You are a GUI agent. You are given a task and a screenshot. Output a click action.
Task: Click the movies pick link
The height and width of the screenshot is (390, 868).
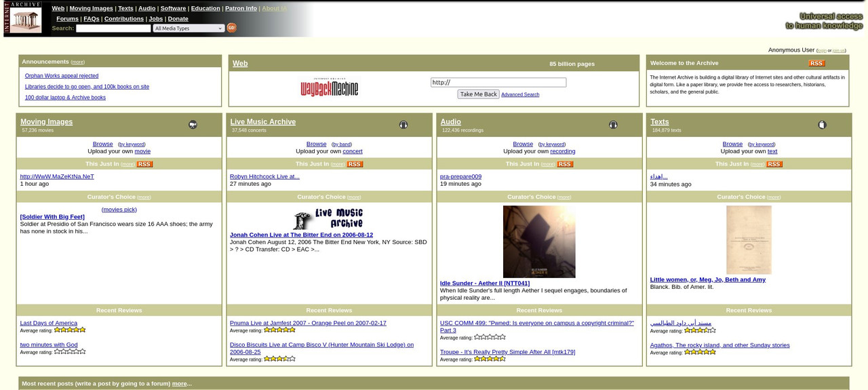pyautogui.click(x=119, y=210)
